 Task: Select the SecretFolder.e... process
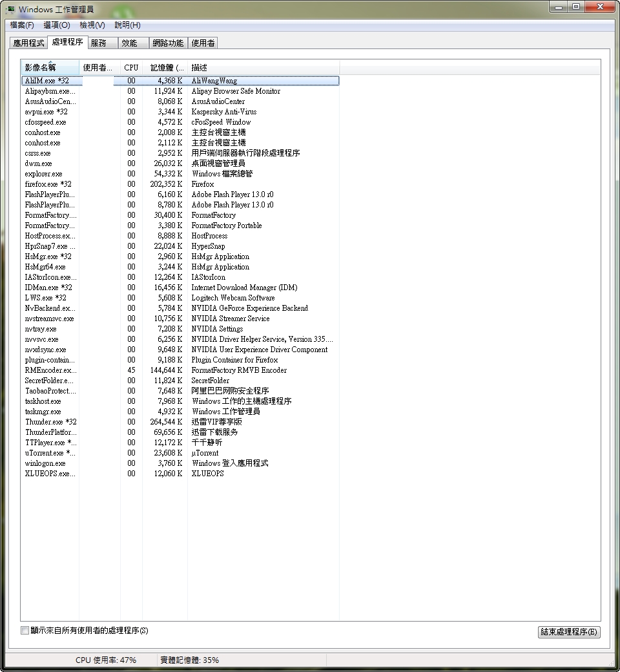(180, 380)
